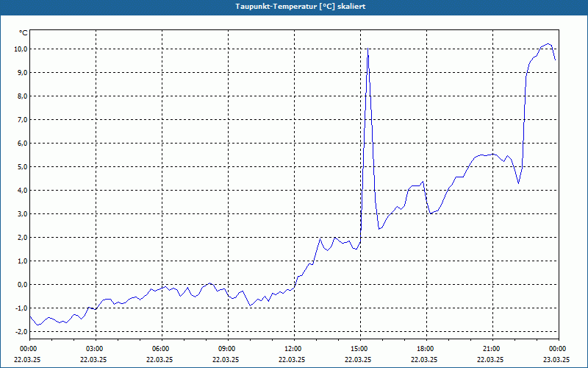588x368 pixels.
Task: Click the '22.03.25' date under 15:00
Action: tap(358, 359)
